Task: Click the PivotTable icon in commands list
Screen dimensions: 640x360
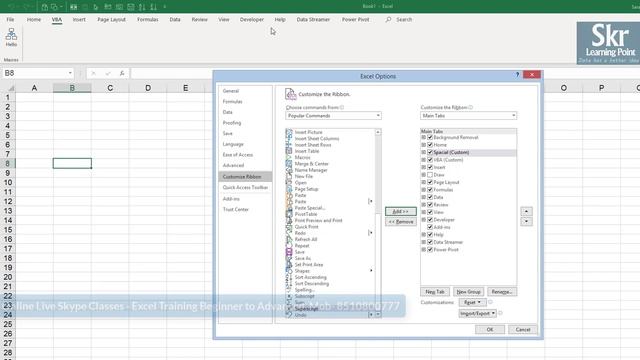Action: (289, 214)
